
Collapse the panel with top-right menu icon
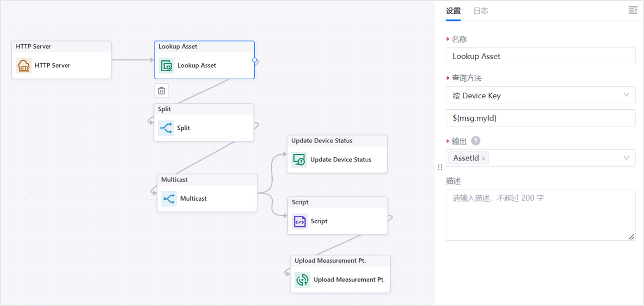(x=632, y=11)
